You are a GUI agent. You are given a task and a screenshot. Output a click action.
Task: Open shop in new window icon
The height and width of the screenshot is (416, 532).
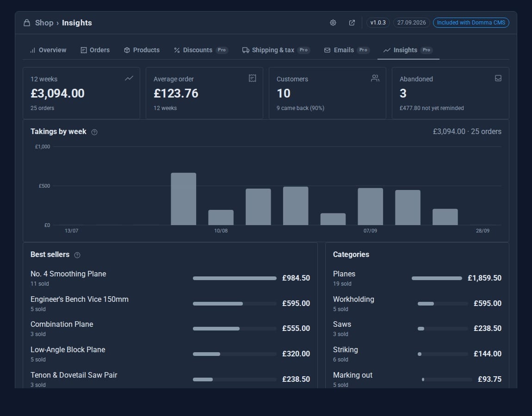[x=352, y=23]
